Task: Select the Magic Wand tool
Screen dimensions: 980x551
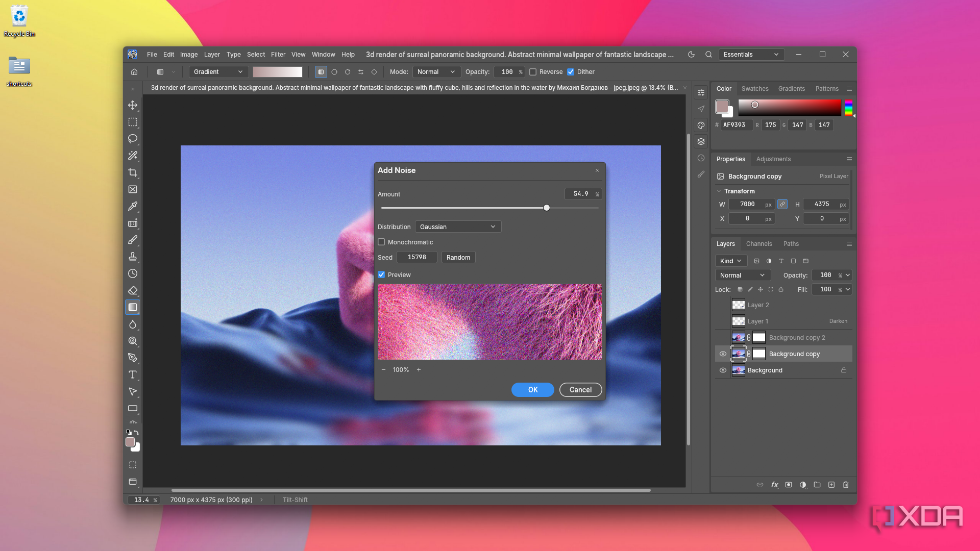Action: tap(133, 156)
